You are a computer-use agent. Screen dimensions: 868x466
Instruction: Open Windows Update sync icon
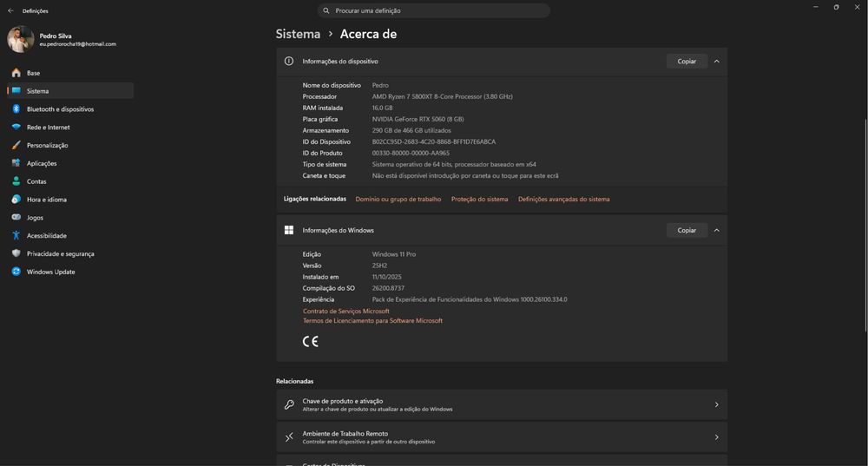tap(16, 272)
